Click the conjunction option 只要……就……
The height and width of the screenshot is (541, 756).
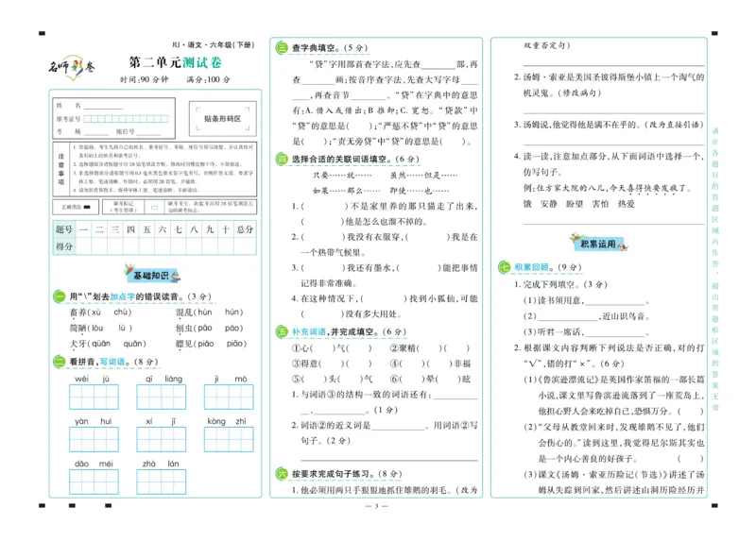click(342, 176)
